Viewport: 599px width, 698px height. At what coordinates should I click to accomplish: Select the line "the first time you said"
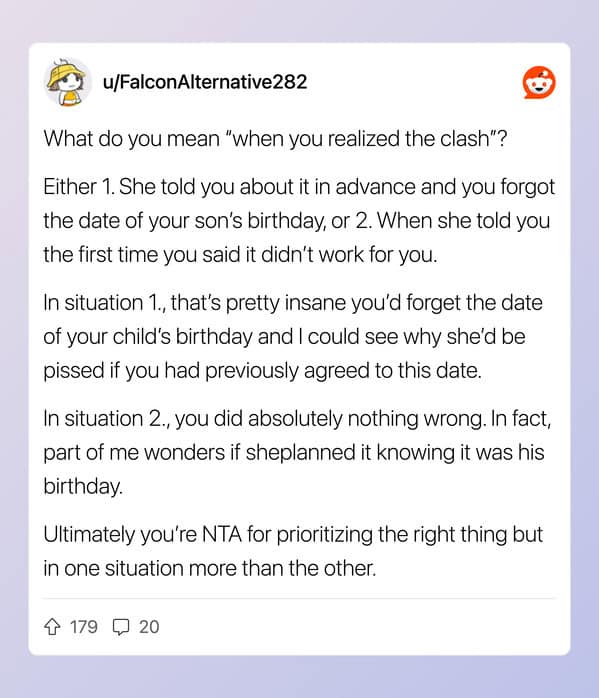[x=240, y=255]
